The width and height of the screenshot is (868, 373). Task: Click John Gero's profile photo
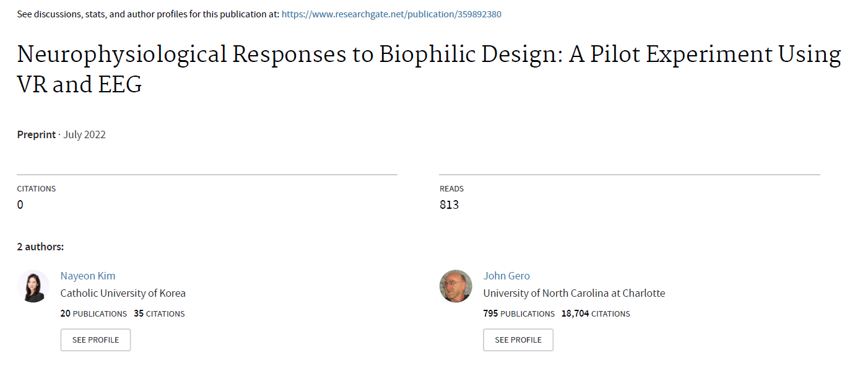pos(456,286)
